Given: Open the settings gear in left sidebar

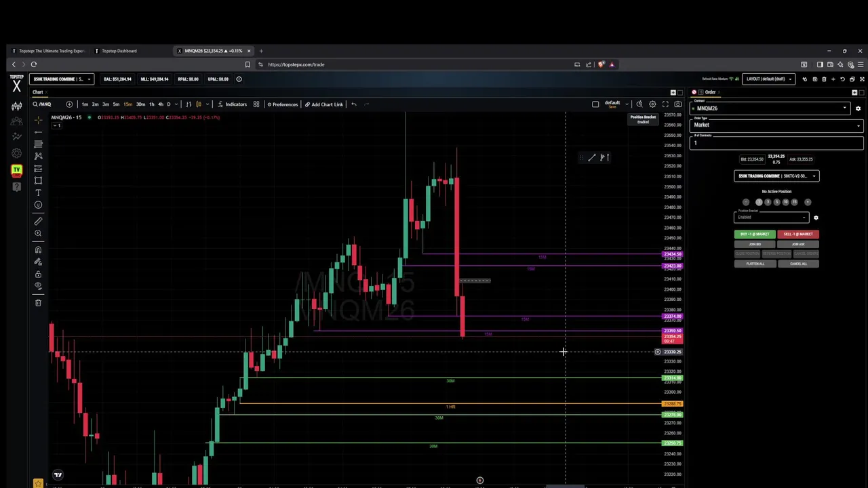Looking at the screenshot, I should (16, 153).
